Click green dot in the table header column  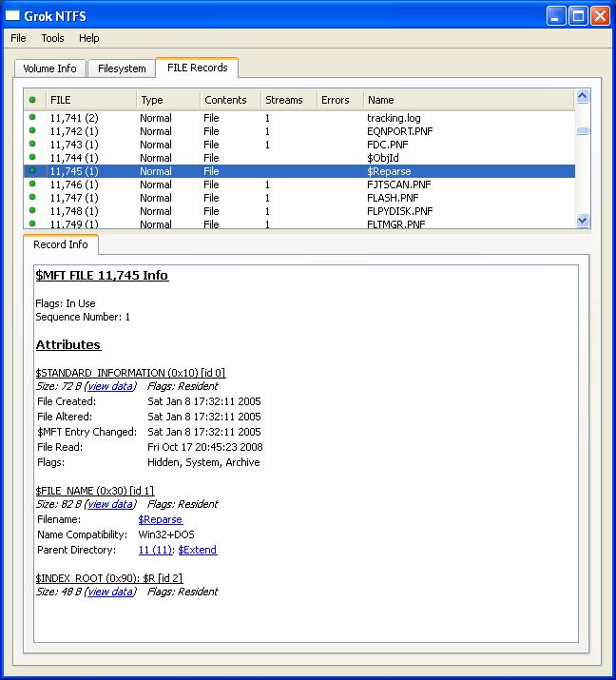32,100
